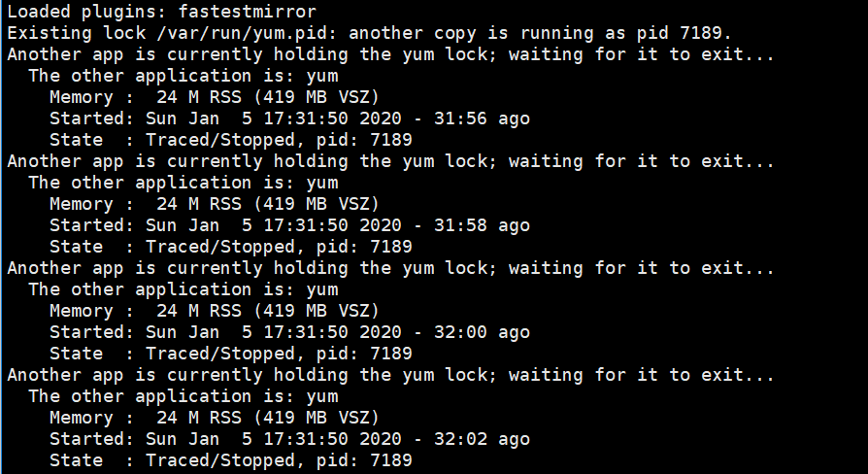This screenshot has width=868, height=474.
Task: Click the 'Loaded plugins: fastestmirror' line
Action: pos(161,12)
